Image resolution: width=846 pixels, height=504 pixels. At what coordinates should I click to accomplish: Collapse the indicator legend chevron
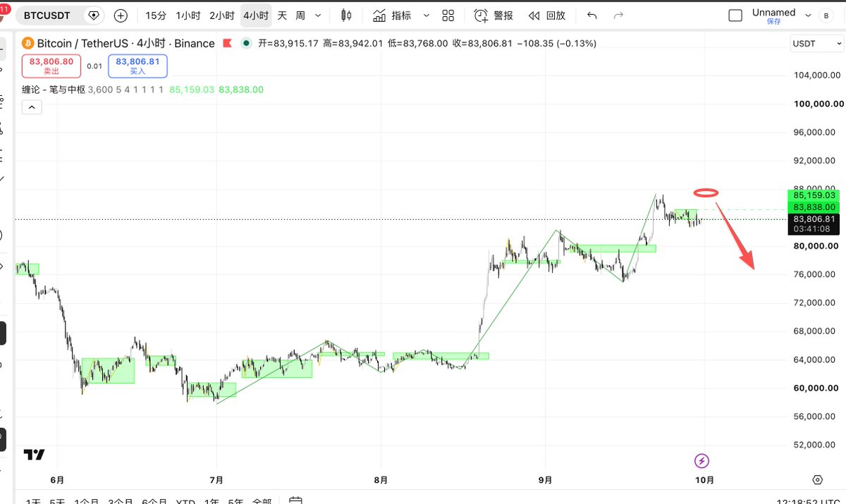tap(32, 107)
